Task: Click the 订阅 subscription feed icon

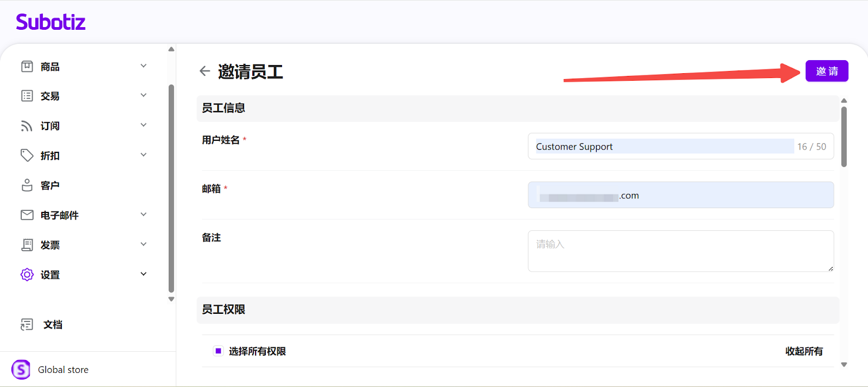Action: click(x=27, y=126)
